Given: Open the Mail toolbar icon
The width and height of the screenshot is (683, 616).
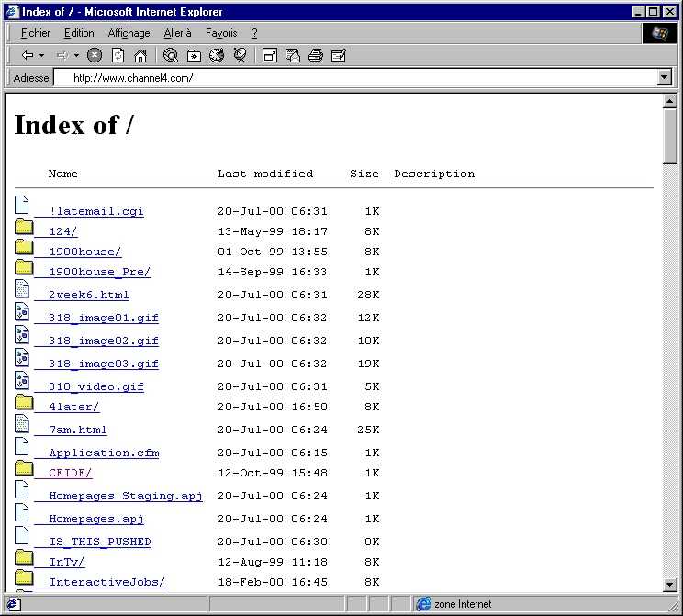Looking at the screenshot, I should [293, 55].
